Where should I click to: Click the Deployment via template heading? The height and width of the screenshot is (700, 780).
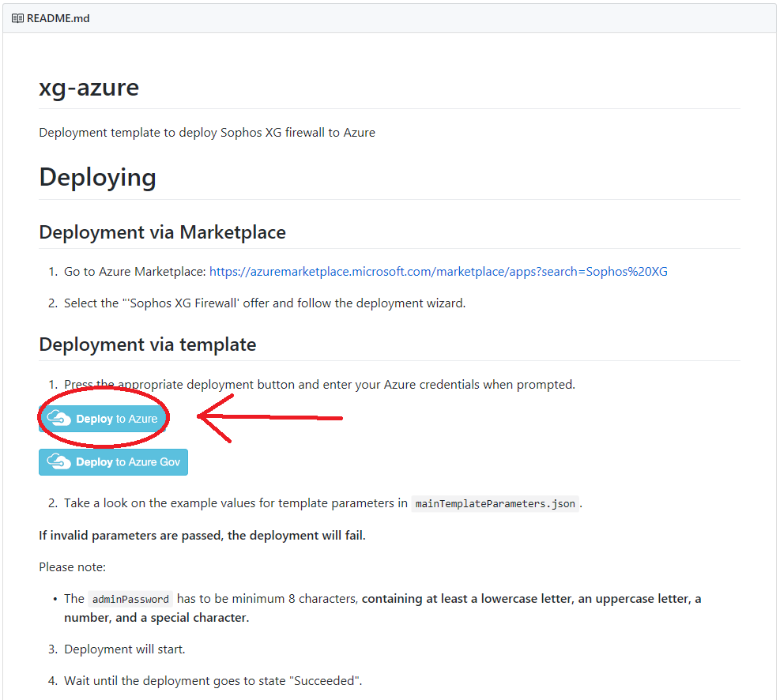[148, 344]
